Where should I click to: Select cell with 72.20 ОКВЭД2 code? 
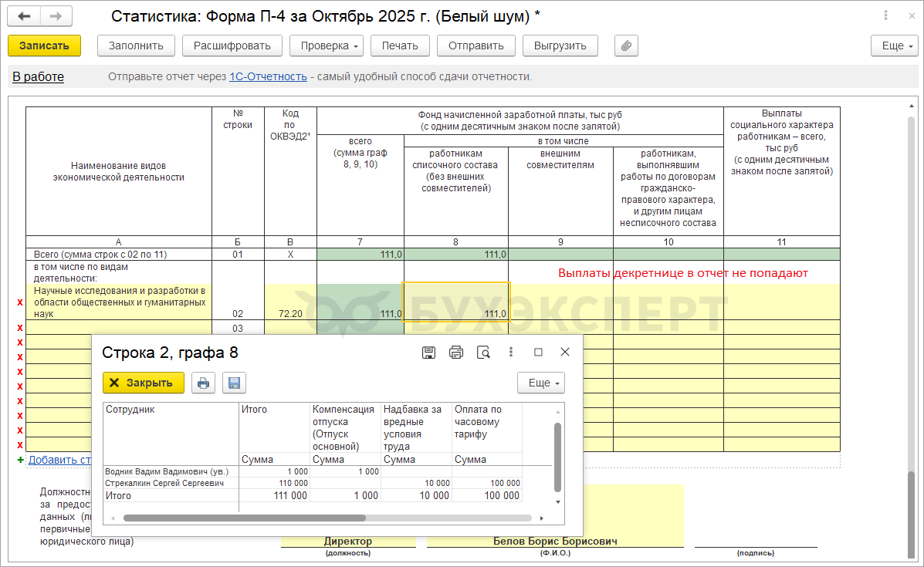click(x=289, y=313)
